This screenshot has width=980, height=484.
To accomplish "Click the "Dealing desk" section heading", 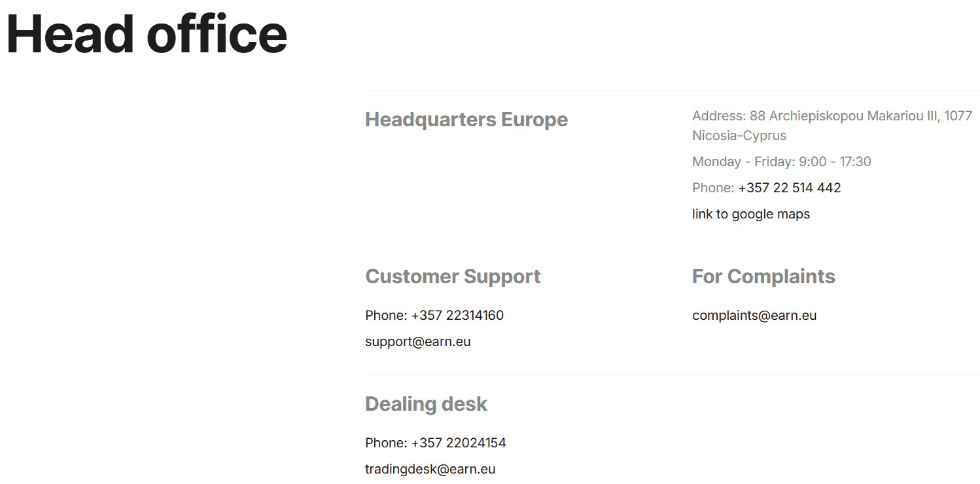I will click(x=426, y=404).
